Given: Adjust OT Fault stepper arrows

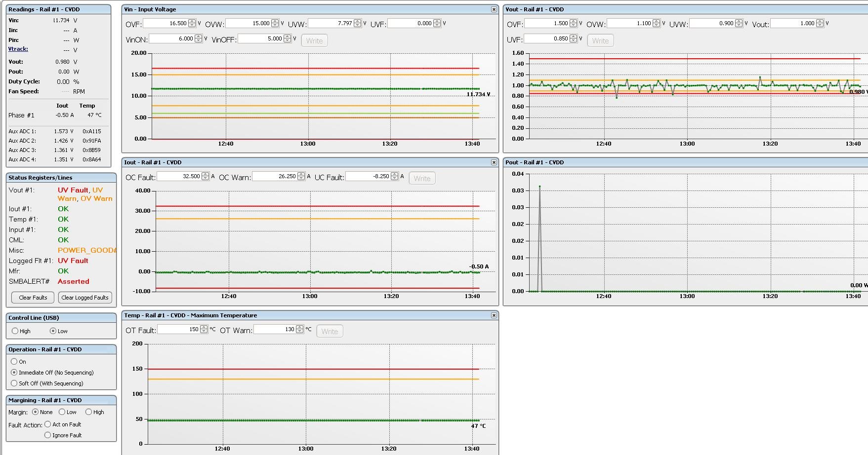Looking at the screenshot, I should click(204, 329).
